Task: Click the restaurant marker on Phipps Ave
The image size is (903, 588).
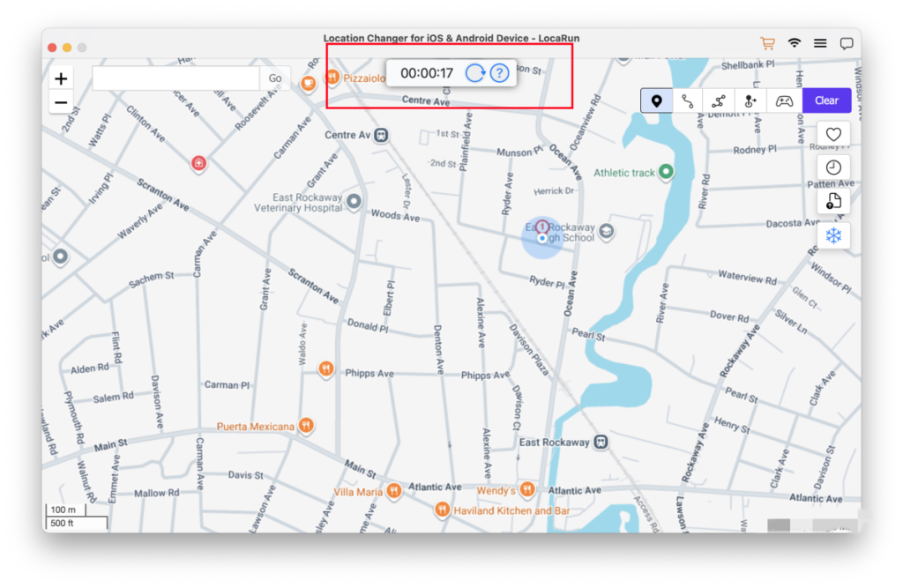Action: point(326,368)
